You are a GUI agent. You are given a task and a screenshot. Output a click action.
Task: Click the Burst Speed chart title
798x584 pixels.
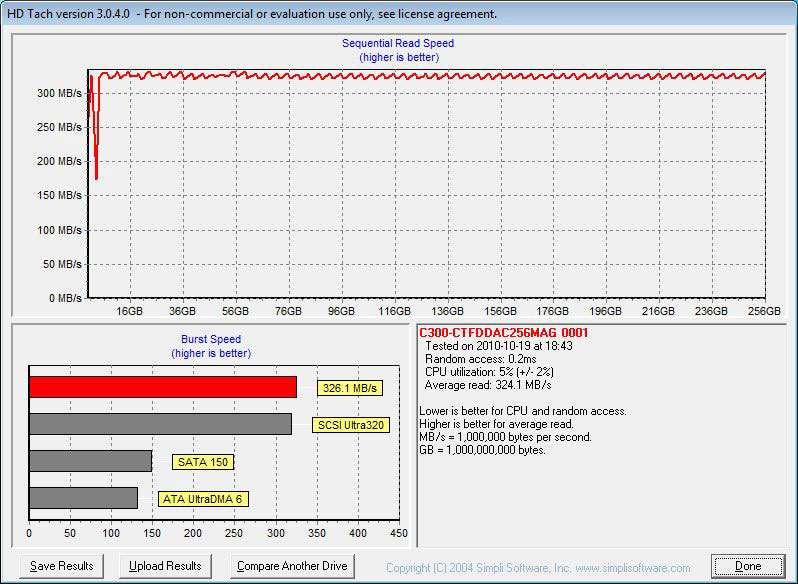[211, 339]
